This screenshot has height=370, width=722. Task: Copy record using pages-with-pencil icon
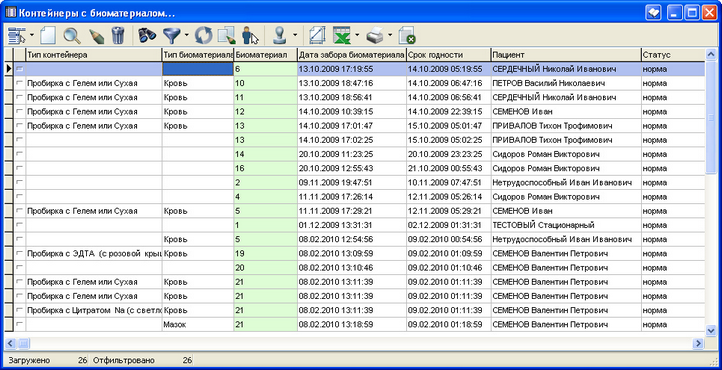pos(226,35)
